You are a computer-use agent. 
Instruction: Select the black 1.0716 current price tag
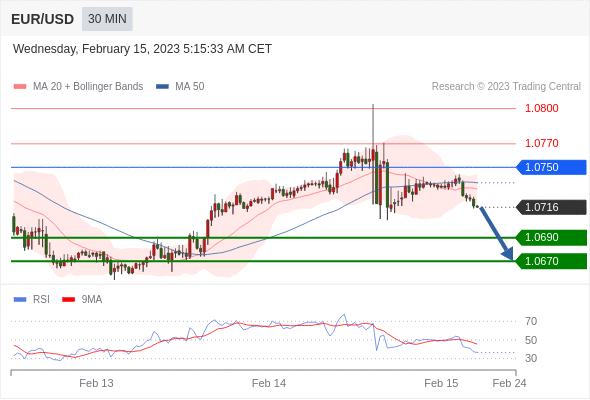[551, 207]
